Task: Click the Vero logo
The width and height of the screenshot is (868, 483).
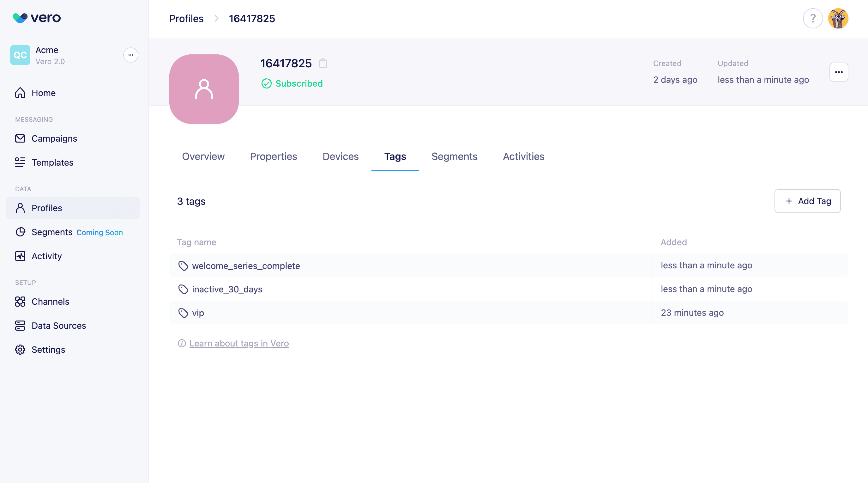Action: click(x=37, y=17)
